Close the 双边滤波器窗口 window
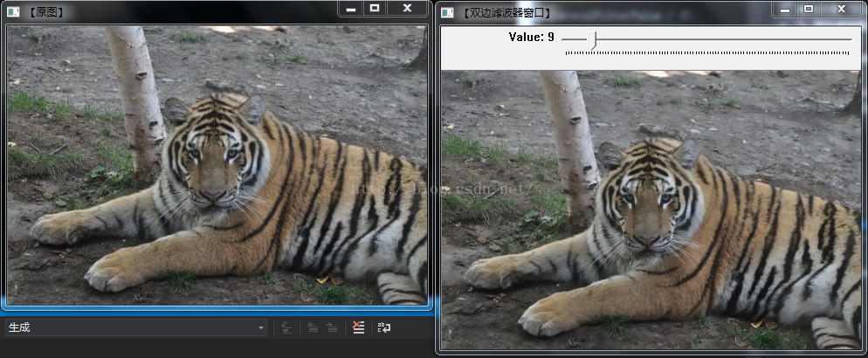This screenshot has height=358, width=868. (841, 9)
